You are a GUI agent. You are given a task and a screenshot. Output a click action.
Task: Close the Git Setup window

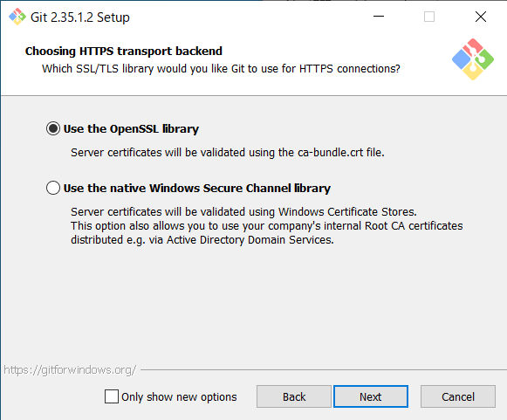(x=481, y=17)
